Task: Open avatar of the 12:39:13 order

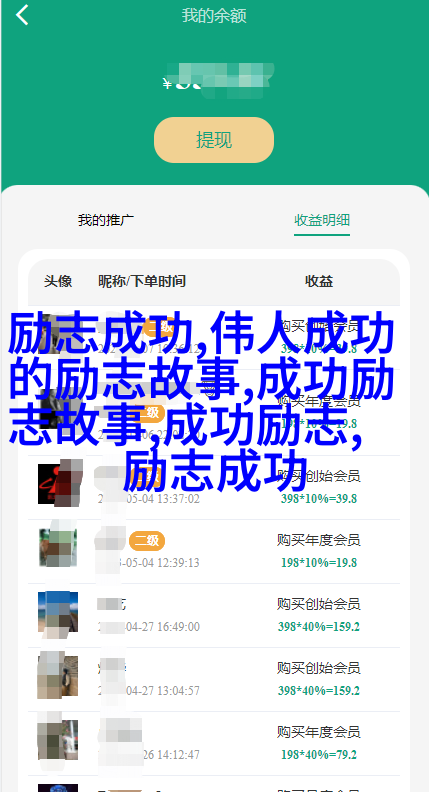Action: 58,548
